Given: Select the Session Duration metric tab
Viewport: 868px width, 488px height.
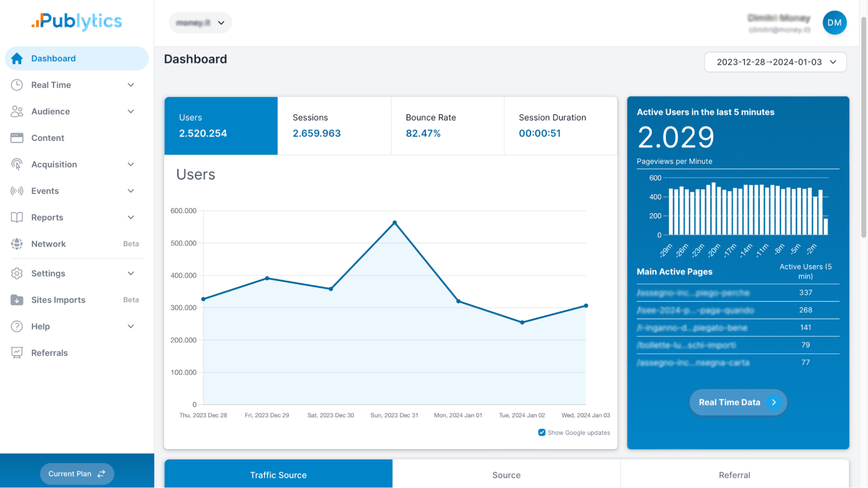Looking at the screenshot, I should 561,126.
